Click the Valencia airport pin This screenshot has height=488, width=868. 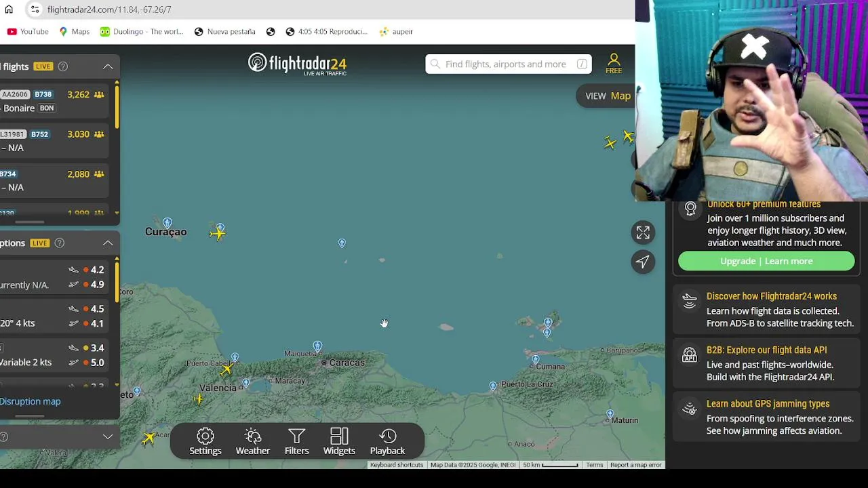coord(245,384)
